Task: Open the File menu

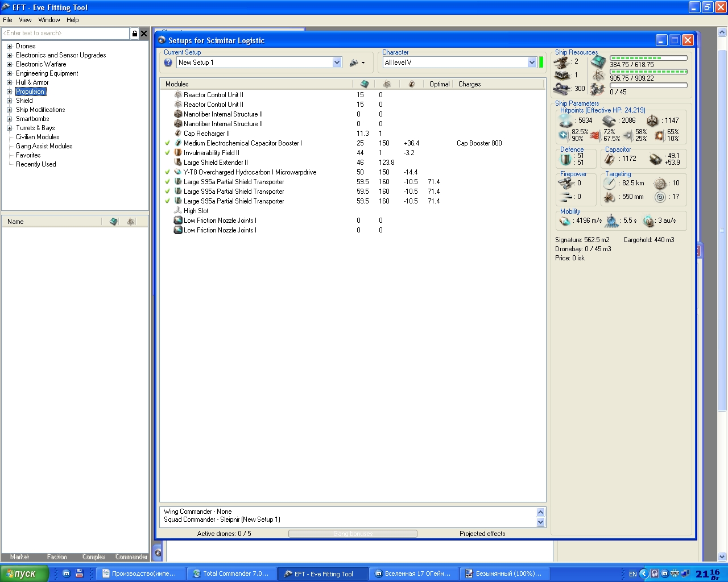Action: pyautogui.click(x=7, y=20)
